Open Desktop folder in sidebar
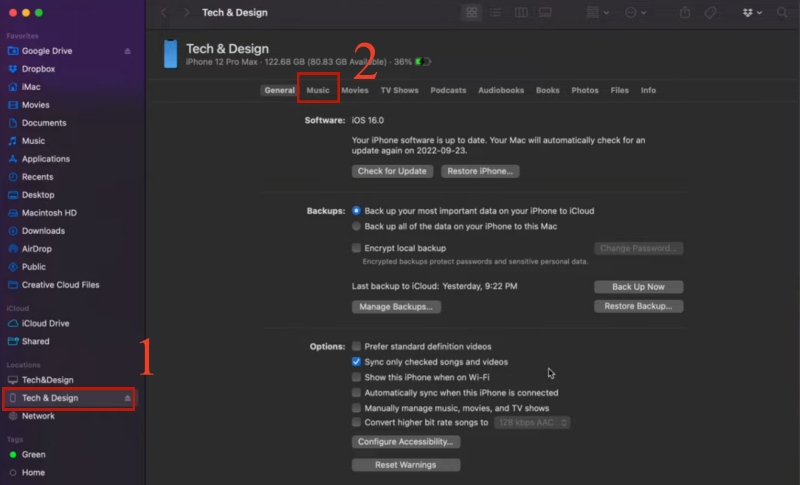The height and width of the screenshot is (485, 800). pos(38,195)
